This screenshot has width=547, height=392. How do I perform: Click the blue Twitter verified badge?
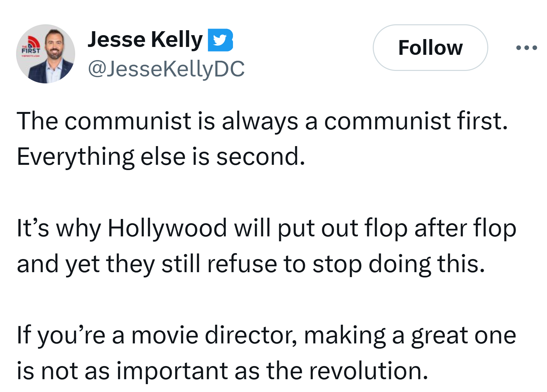click(220, 40)
